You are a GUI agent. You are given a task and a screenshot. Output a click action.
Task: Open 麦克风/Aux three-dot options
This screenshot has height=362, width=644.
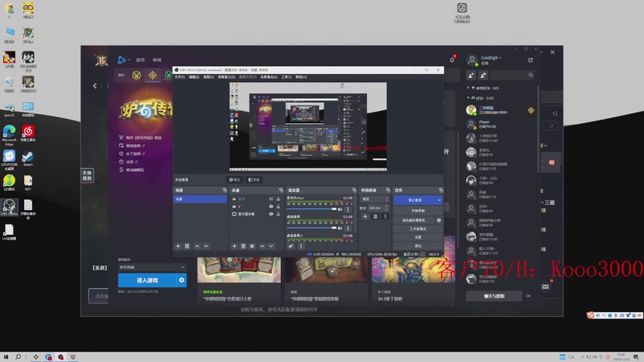coord(348,209)
